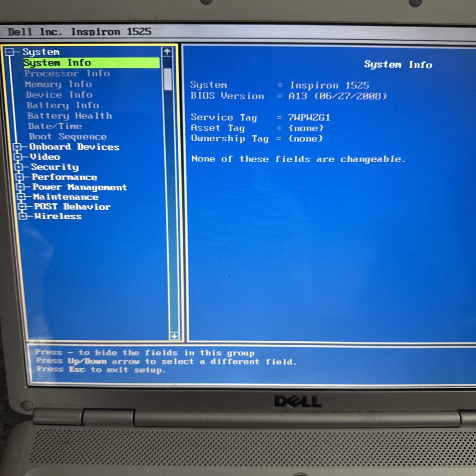
Task: Click the 'Dell Inc. Inspiron 1525' title
Action: [x=80, y=32]
